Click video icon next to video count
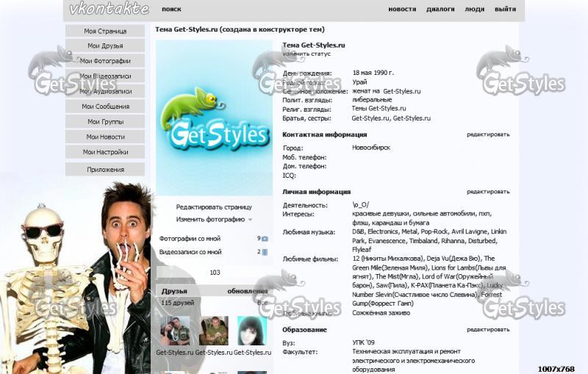The height and width of the screenshot is (374, 588). (265, 252)
